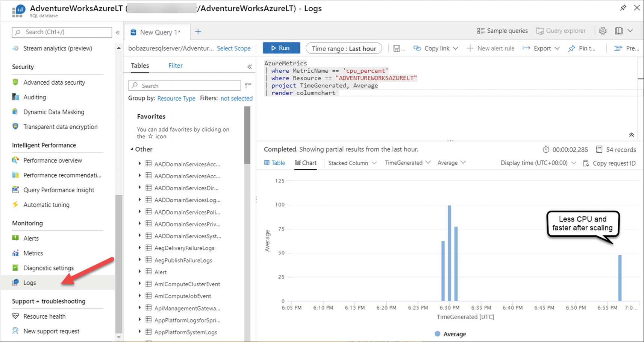Click the Transparent data encryption icon

(x=15, y=126)
